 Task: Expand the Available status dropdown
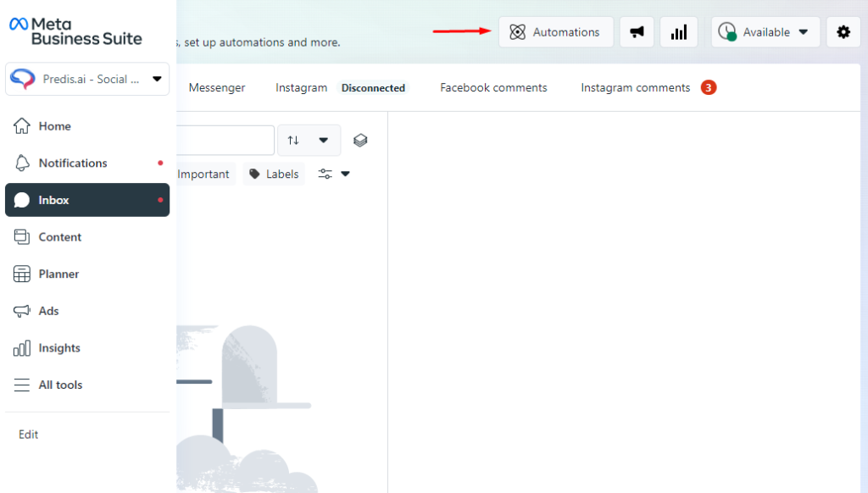tap(765, 32)
